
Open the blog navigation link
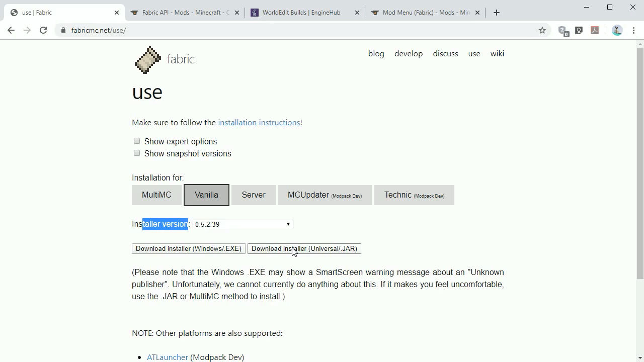[376, 54]
